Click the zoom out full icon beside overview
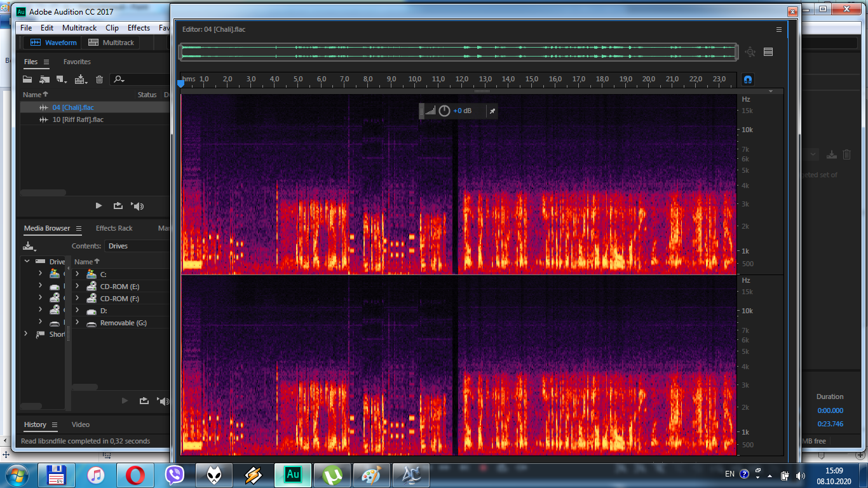The image size is (868, 488). (750, 52)
